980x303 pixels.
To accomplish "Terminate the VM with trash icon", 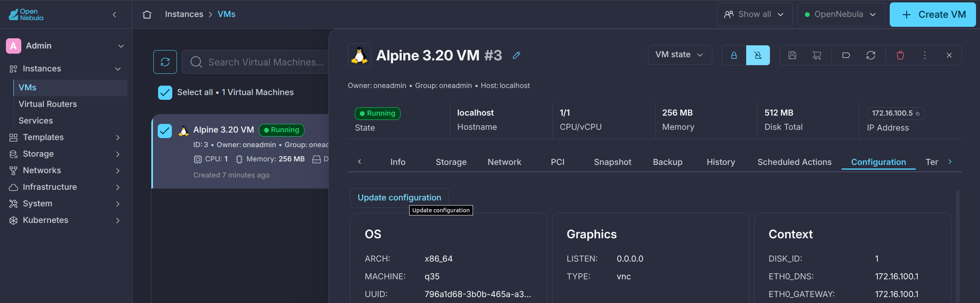I will pyautogui.click(x=900, y=55).
